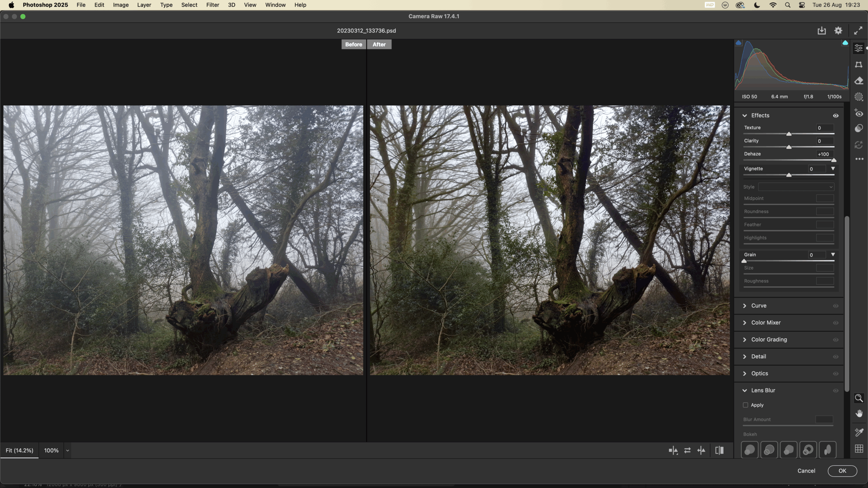Open the Filter menu
868x488 pixels.
click(x=213, y=5)
